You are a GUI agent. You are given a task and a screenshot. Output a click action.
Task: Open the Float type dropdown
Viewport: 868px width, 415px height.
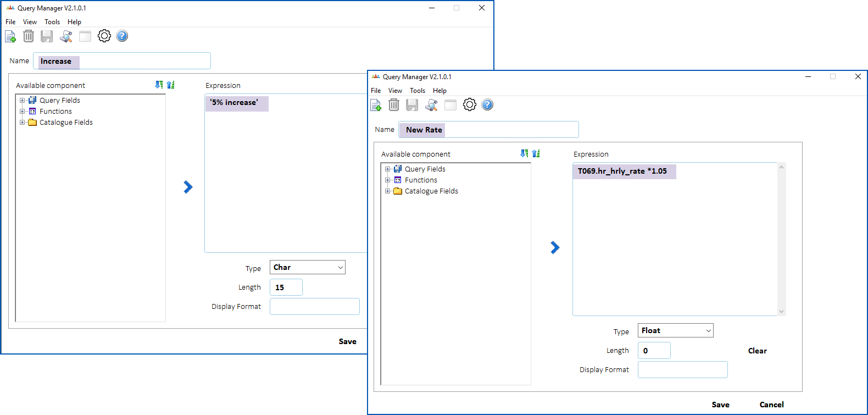pos(675,330)
